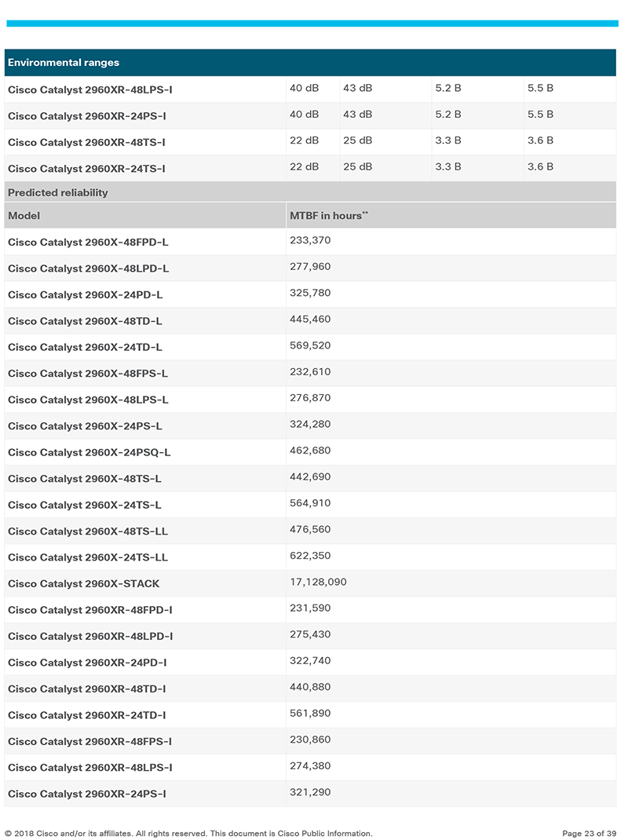
Task: Click the Cisco copyright footer text
Action: click(x=188, y=834)
